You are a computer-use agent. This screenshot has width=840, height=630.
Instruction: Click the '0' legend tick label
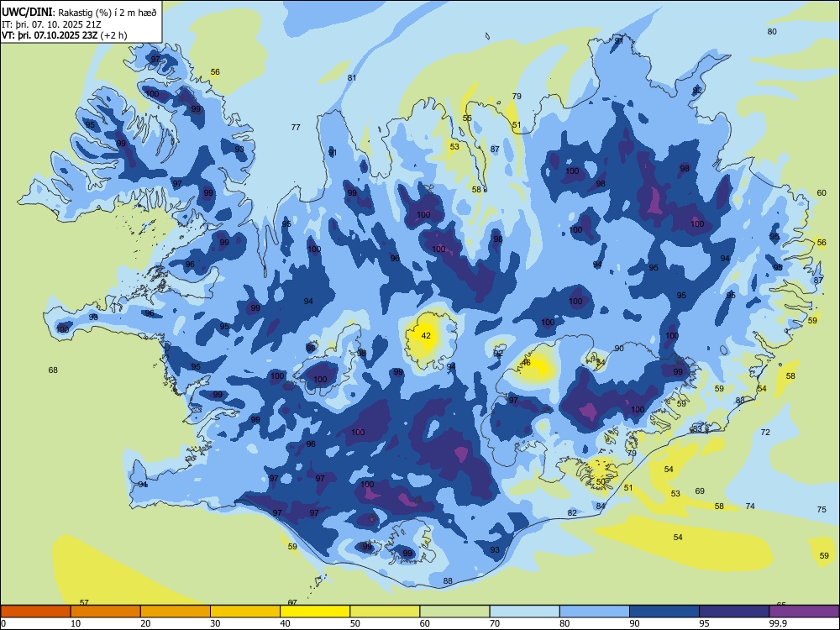point(3,623)
